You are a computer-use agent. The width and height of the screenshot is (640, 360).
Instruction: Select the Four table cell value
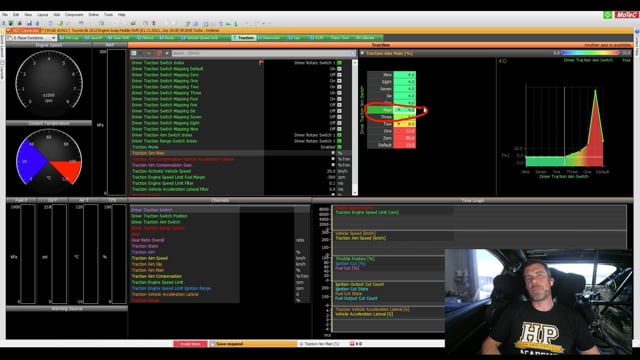click(x=404, y=110)
